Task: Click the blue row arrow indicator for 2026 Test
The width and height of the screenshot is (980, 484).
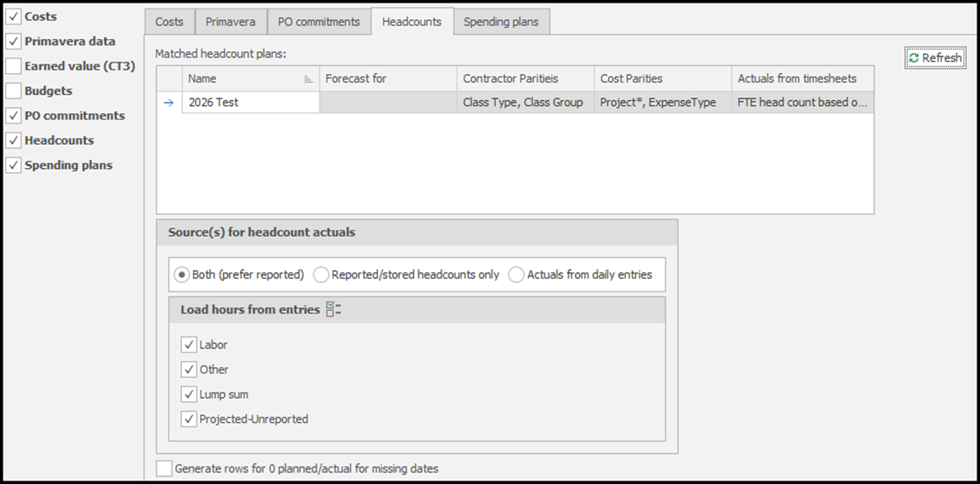Action: coord(169,103)
